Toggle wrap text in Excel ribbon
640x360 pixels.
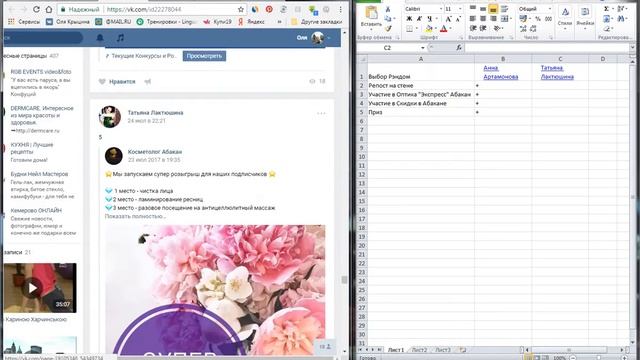coord(504,9)
